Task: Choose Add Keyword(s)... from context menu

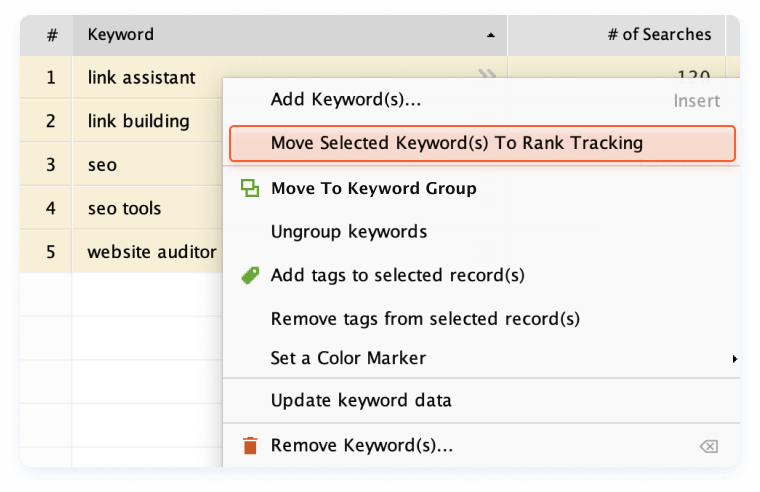Action: [346, 100]
